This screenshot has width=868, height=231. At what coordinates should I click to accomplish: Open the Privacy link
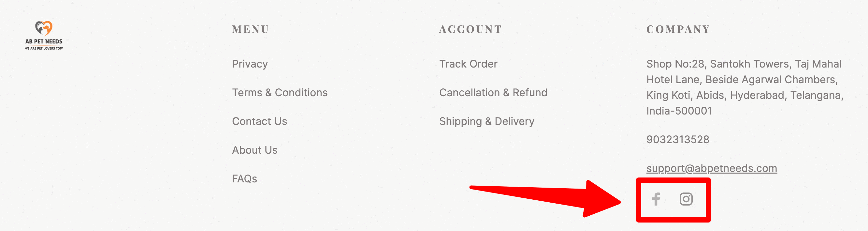tap(250, 64)
